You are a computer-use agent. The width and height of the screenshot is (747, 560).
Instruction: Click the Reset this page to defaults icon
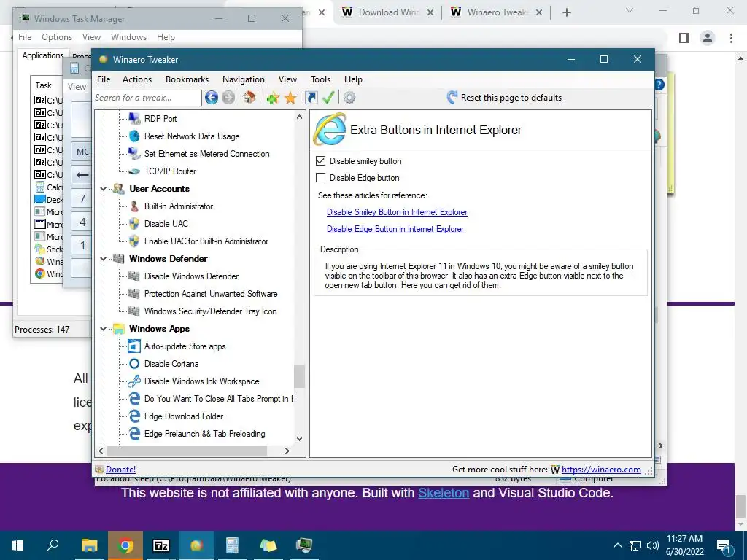point(452,98)
